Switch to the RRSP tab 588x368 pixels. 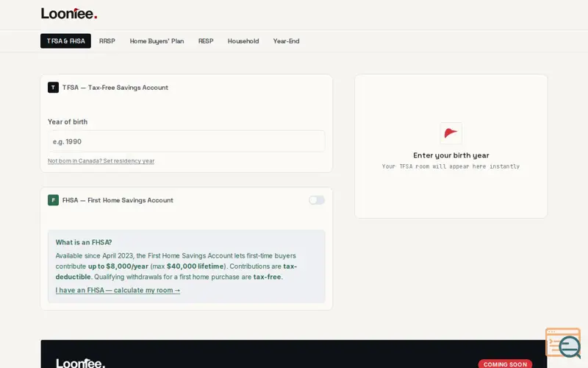point(107,41)
